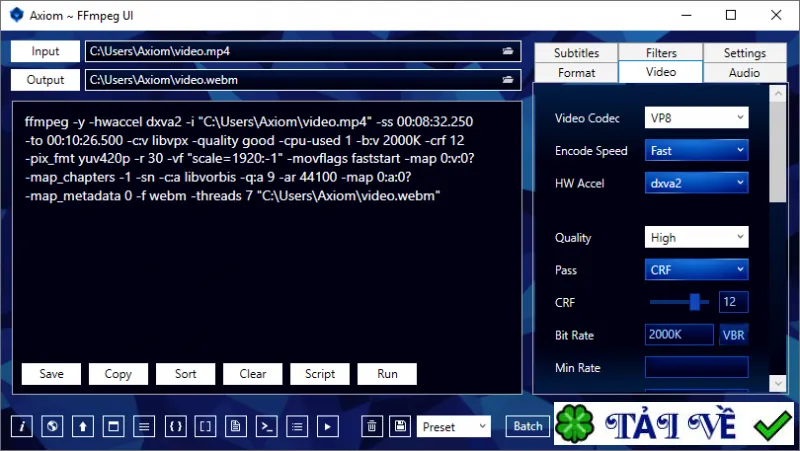Switch to the Audio tab
The width and height of the screenshot is (800, 451).
(744, 72)
